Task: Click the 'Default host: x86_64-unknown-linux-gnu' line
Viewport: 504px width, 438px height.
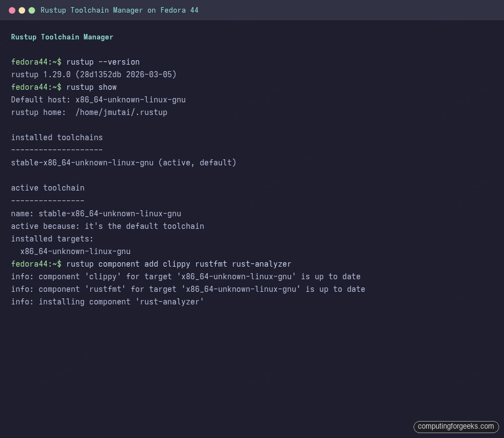Action: pyautogui.click(x=99, y=100)
